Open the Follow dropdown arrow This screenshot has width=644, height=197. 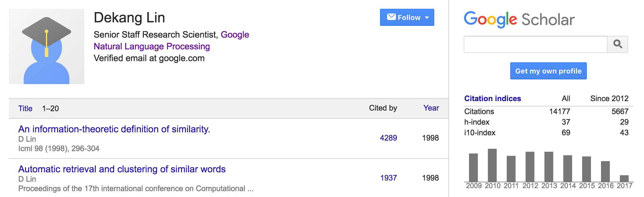pos(427,18)
